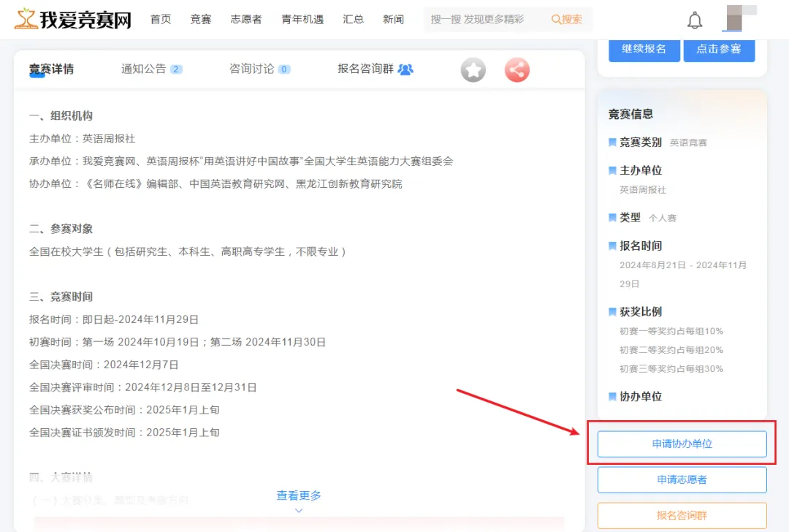Open 新闻 in top navigation

[394, 20]
